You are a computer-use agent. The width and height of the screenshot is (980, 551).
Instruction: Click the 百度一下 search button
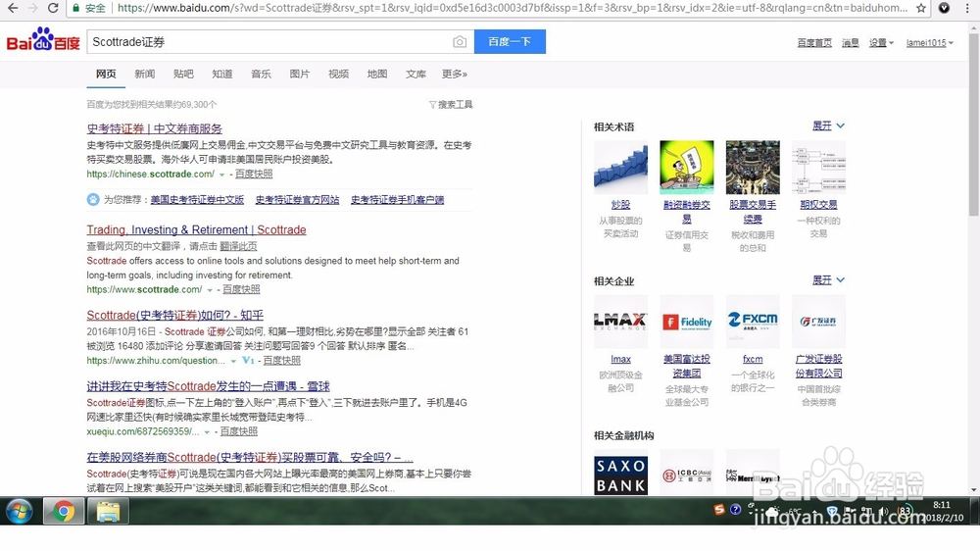[510, 42]
